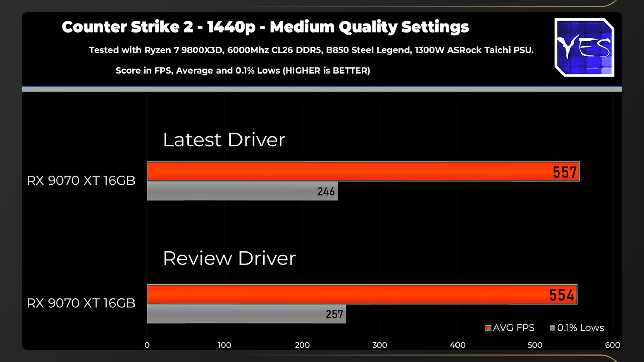The image size is (644, 362).
Task: Click the lower RX 9070 XT 16GB label
Action: 81,303
